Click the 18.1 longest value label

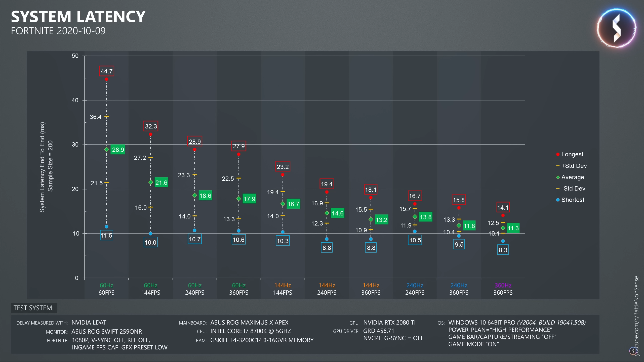(x=371, y=190)
